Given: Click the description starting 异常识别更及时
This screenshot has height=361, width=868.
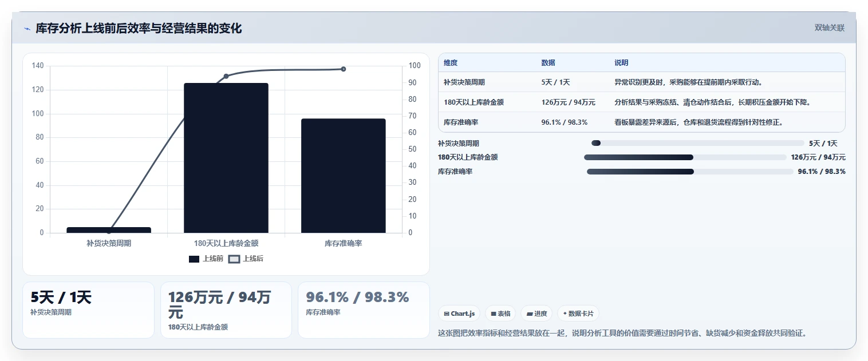Looking at the screenshot, I should (x=688, y=82).
